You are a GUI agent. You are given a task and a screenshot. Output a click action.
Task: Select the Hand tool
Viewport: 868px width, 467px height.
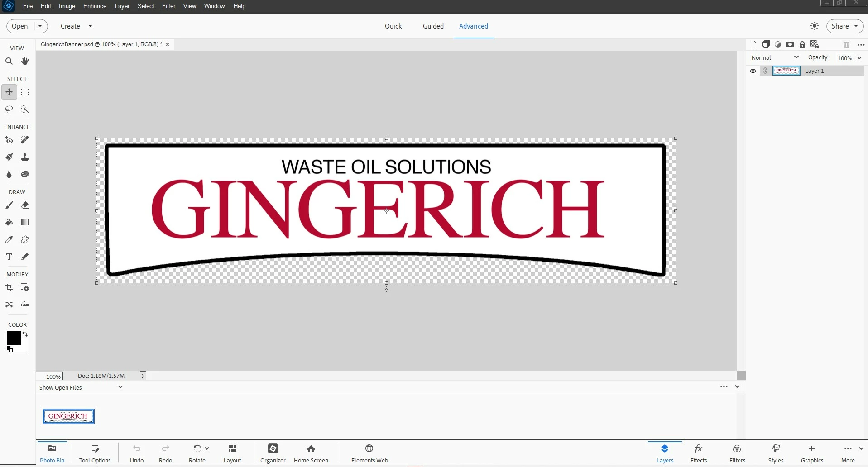(x=25, y=61)
